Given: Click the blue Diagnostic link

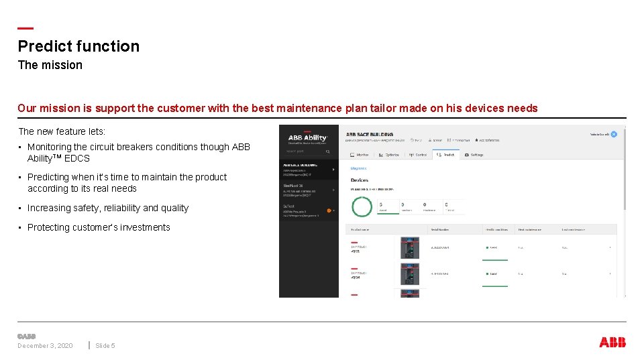Looking at the screenshot, I should 358,168.
